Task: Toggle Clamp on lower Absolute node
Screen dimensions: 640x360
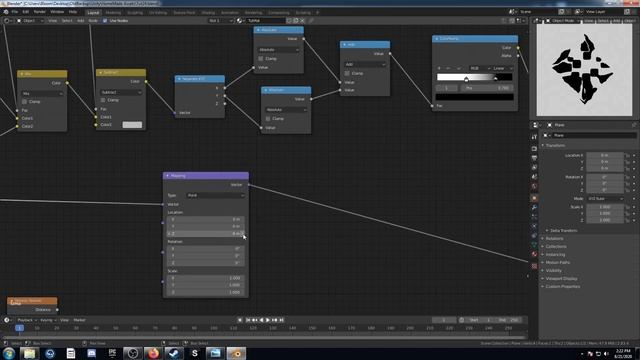Action: click(x=268, y=119)
